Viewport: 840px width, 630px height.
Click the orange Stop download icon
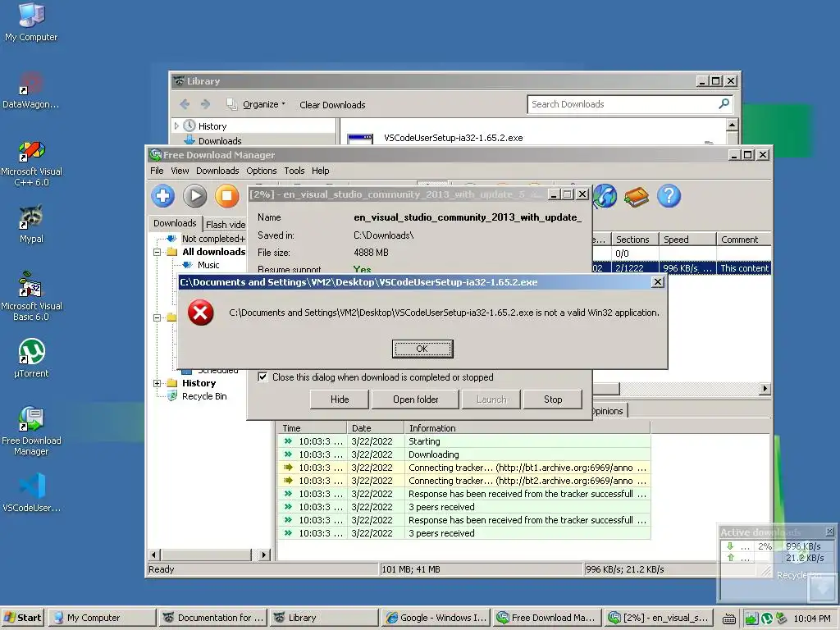pyautogui.click(x=227, y=196)
